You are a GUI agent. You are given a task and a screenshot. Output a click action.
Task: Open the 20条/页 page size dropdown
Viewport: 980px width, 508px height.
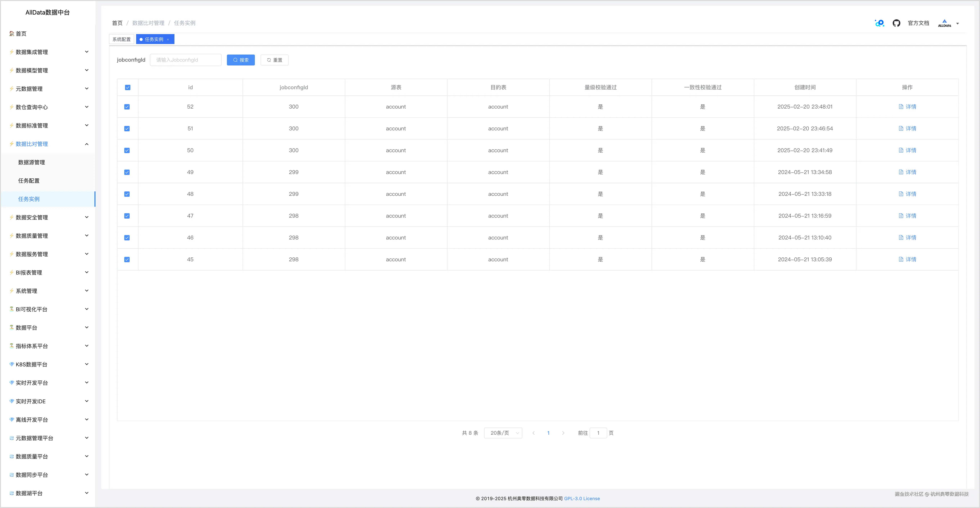pos(503,433)
